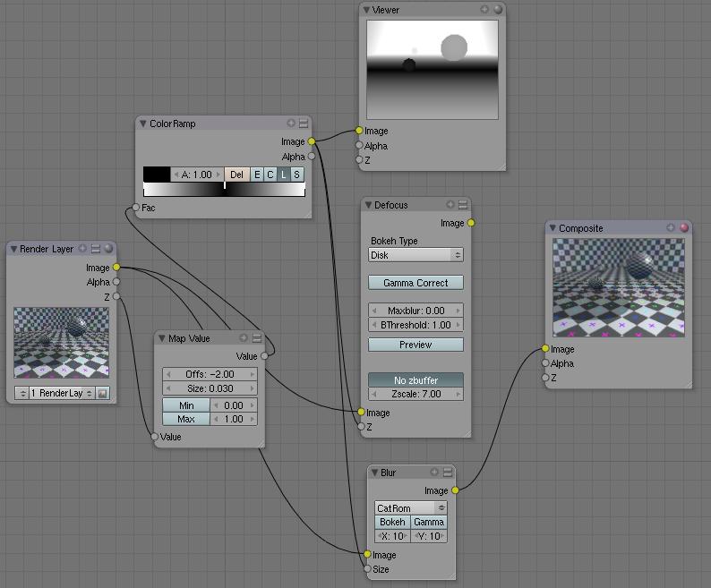Toggle the Min clamp in Map Value node

click(186, 405)
